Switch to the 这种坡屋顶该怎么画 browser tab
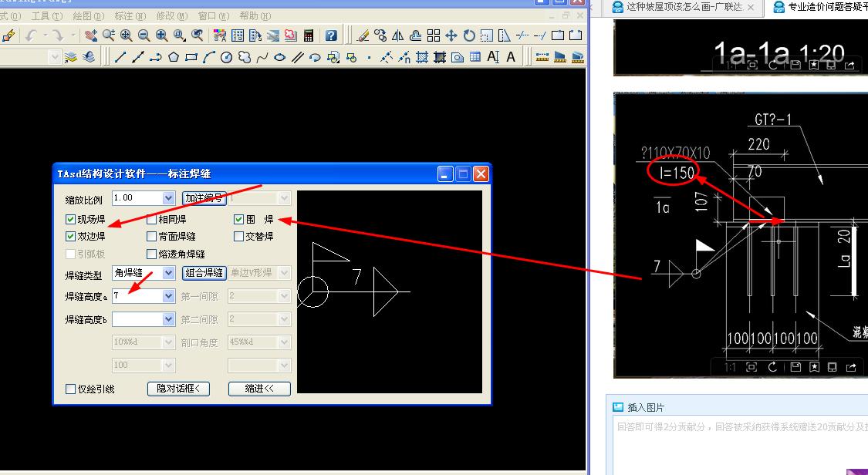The height and width of the screenshot is (475, 868). pyautogui.click(x=683, y=7)
